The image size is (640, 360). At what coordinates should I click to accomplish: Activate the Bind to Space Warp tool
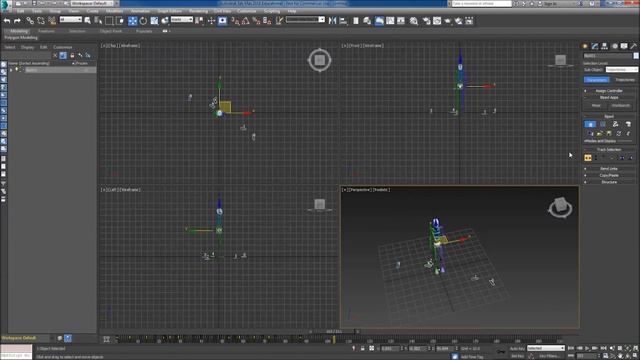pos(52,21)
